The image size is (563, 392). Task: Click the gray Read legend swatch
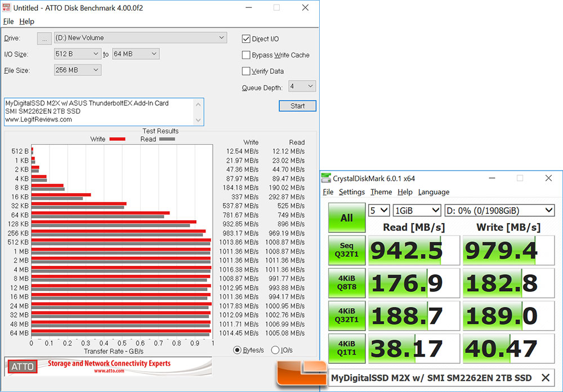(x=167, y=139)
